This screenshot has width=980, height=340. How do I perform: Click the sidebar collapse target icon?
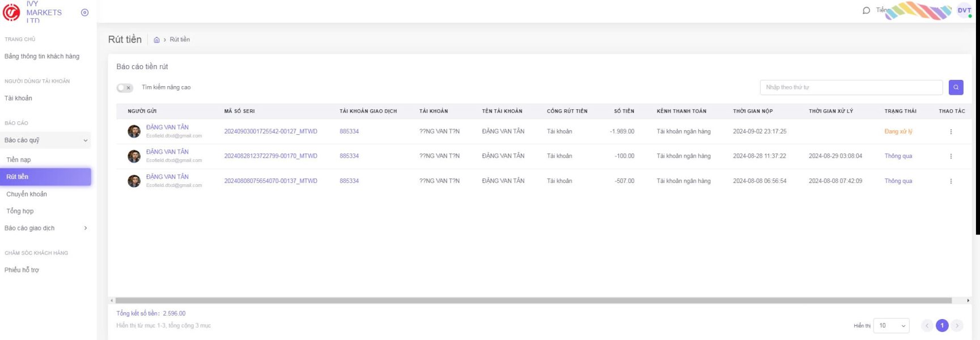coord(84,12)
